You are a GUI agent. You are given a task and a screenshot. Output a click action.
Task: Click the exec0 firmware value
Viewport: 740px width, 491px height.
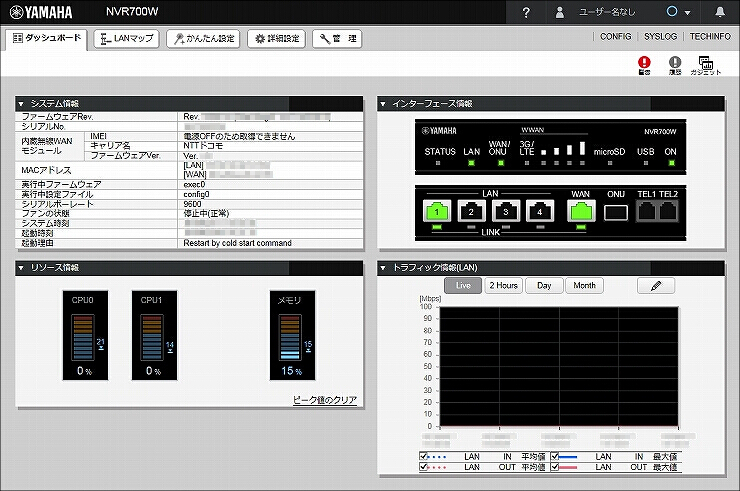pyautogui.click(x=194, y=185)
